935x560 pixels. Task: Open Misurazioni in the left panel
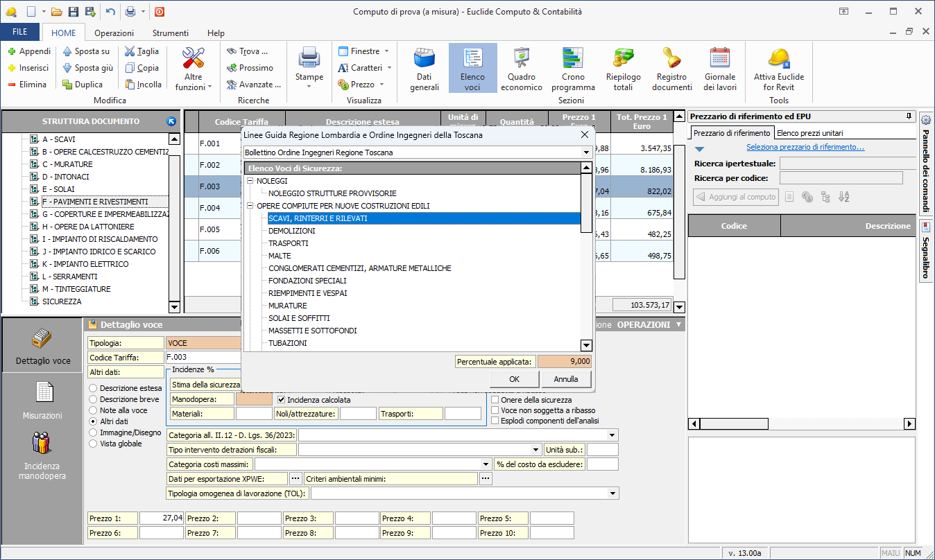point(42,399)
